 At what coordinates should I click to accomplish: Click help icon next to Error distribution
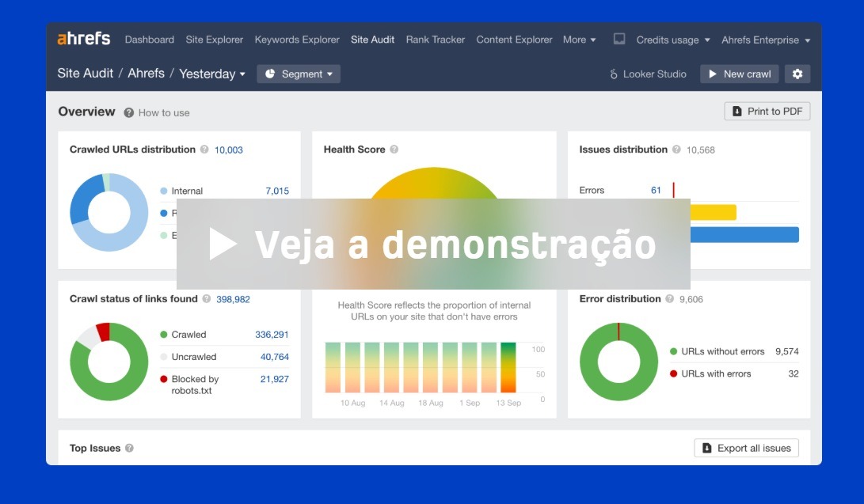(669, 299)
